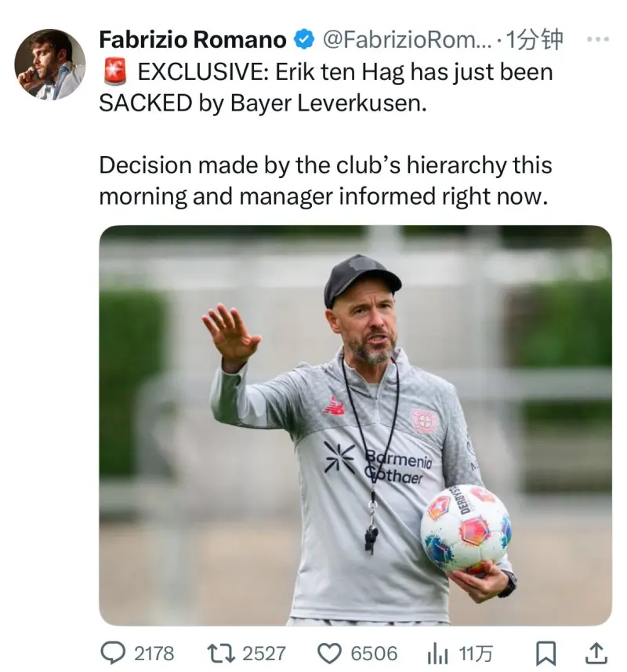
Task: Click the 'Decision made by the club's hierarchy' paragraph
Action: pos(325,180)
